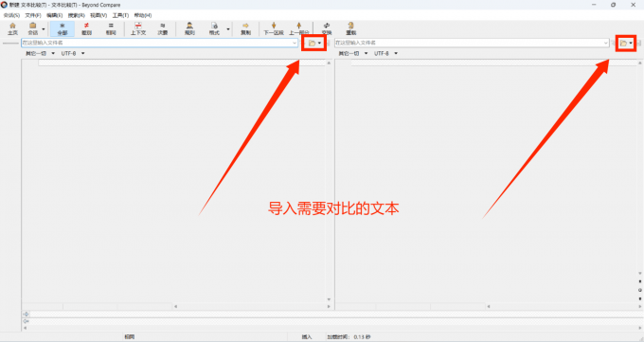Image resolution: width=644 pixels, height=342 pixels.
Task: Swap sides with the 交换 icon
Action: (327, 28)
